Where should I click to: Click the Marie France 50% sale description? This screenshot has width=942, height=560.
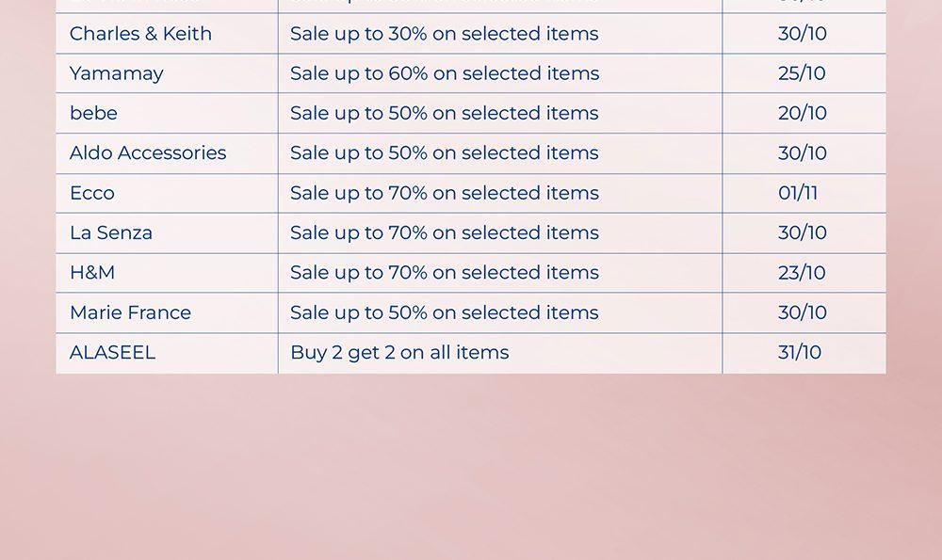(444, 312)
